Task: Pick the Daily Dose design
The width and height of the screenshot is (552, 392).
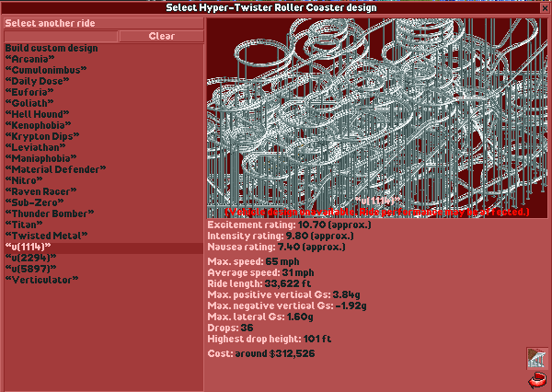Action: [103, 81]
